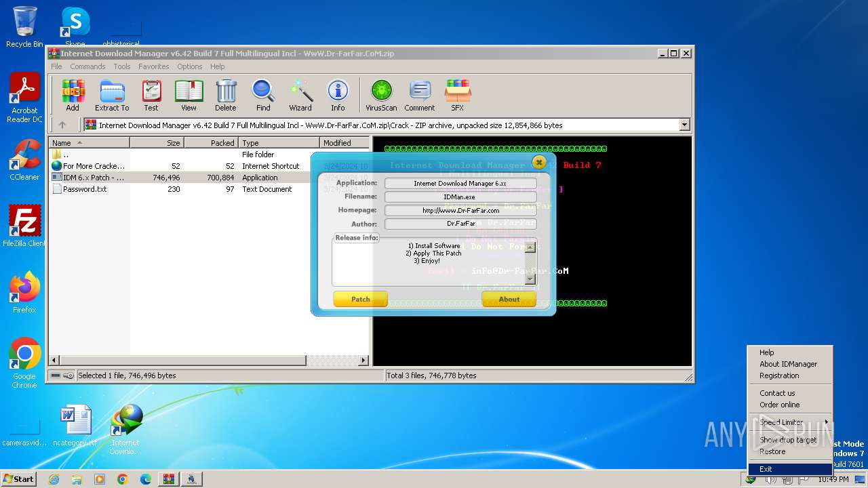This screenshot has width=868, height=488.
Task: Click the Info toolbar icon
Action: coord(338,96)
